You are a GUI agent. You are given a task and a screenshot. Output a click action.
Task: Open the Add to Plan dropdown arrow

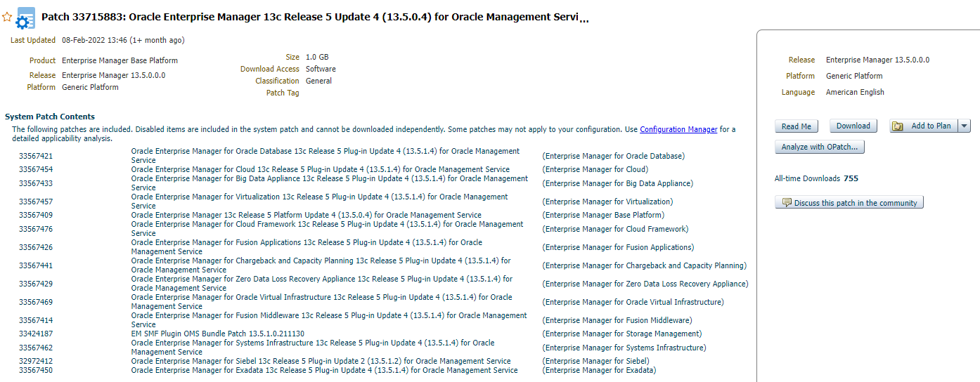click(964, 126)
